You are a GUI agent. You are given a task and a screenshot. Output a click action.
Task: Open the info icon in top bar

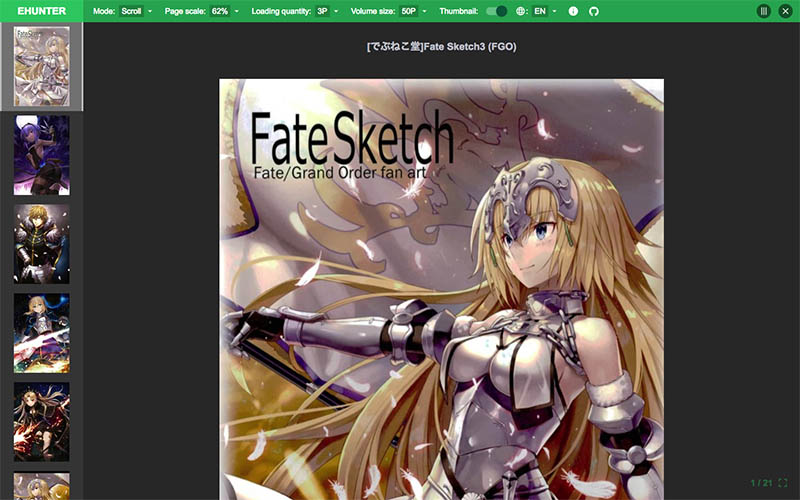pos(573,11)
